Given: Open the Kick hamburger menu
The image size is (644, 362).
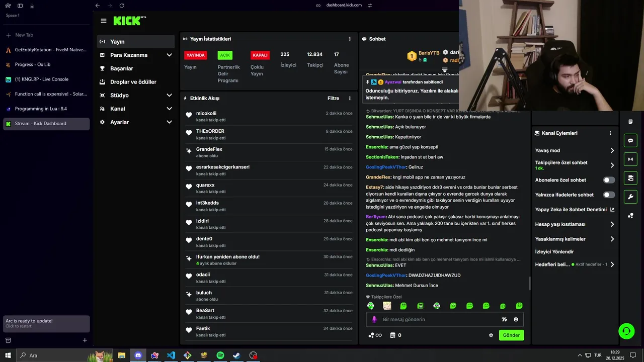Looking at the screenshot, I should pos(103,21).
